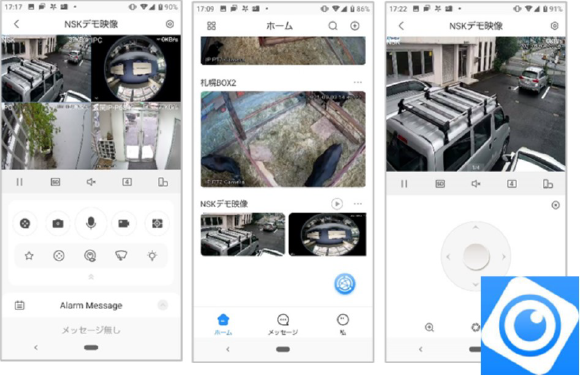Switch to 私 profile tab
580x377 pixels.
click(x=343, y=324)
